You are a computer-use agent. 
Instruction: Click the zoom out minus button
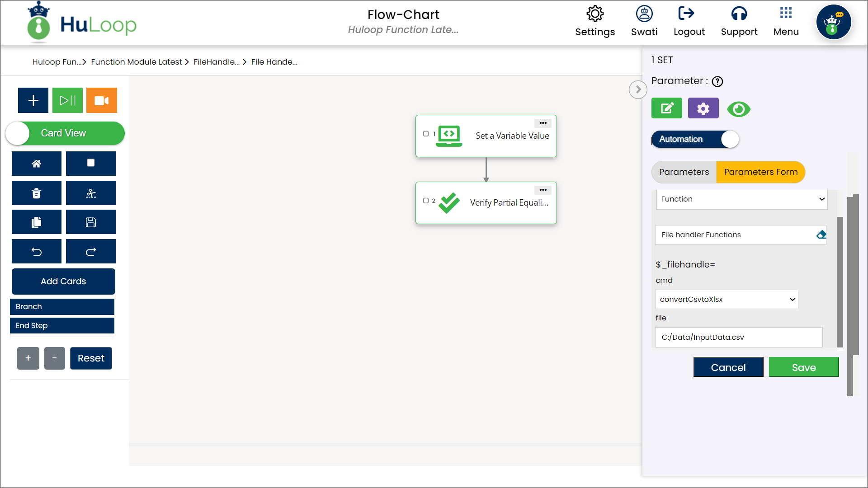tap(55, 358)
